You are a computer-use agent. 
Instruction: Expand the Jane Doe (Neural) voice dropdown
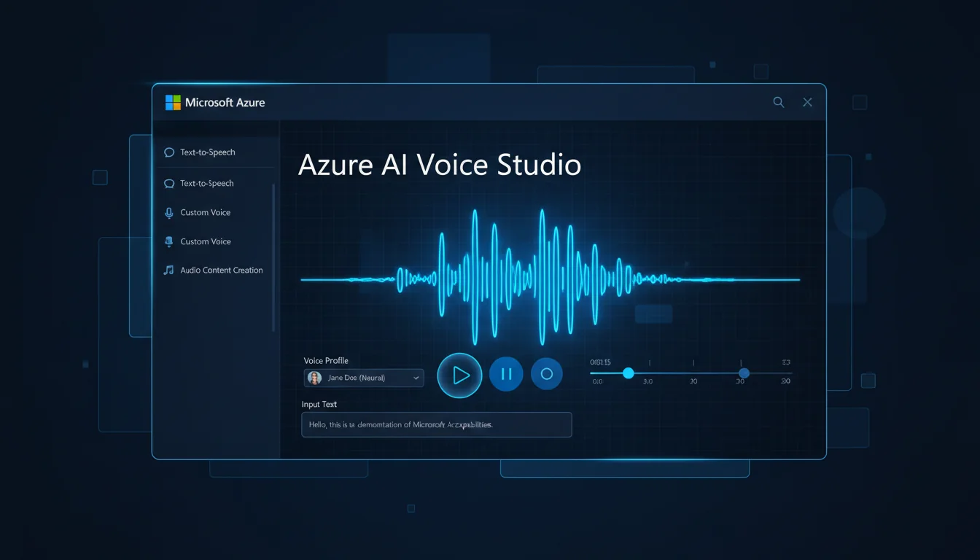click(364, 378)
